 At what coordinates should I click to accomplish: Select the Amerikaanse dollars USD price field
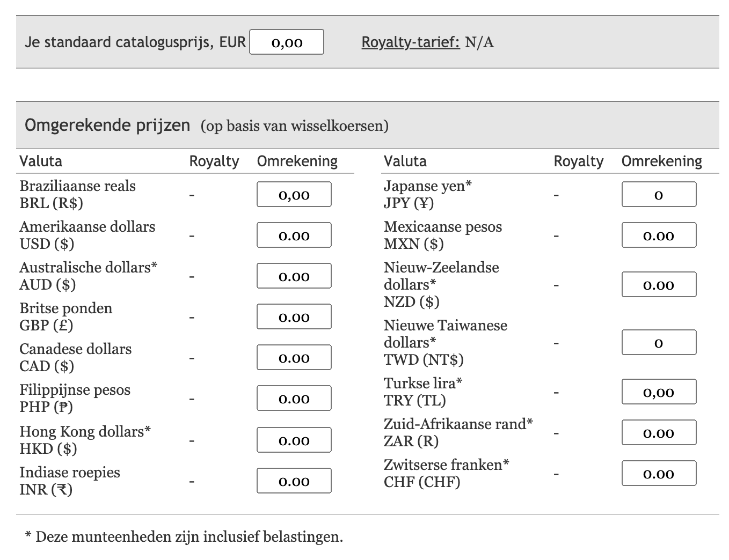(x=294, y=235)
